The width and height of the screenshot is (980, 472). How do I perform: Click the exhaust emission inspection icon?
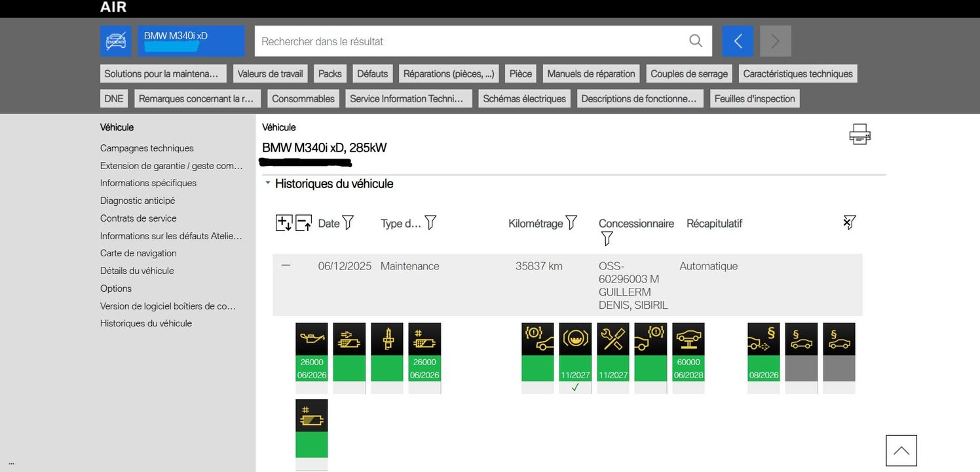[763, 339]
